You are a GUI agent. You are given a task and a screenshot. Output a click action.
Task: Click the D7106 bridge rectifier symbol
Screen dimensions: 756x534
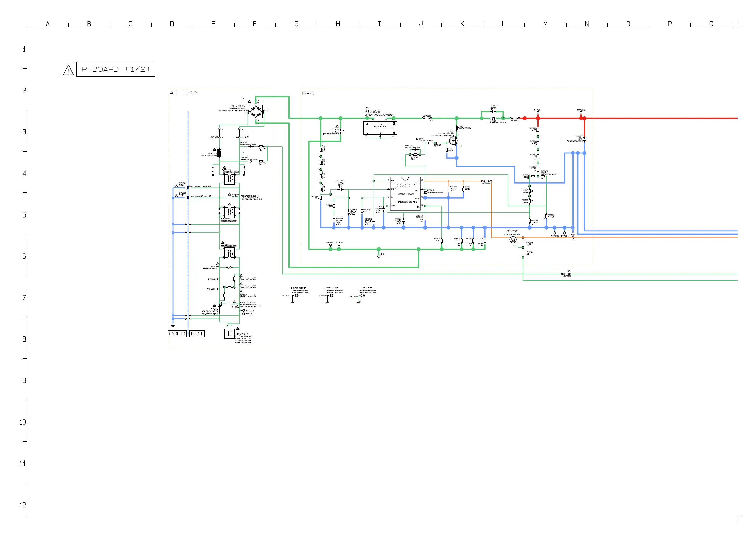point(255,112)
